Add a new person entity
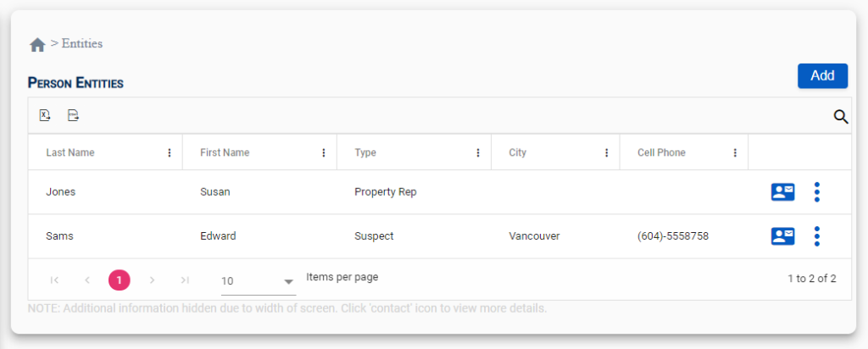The image size is (868, 349). coord(822,75)
